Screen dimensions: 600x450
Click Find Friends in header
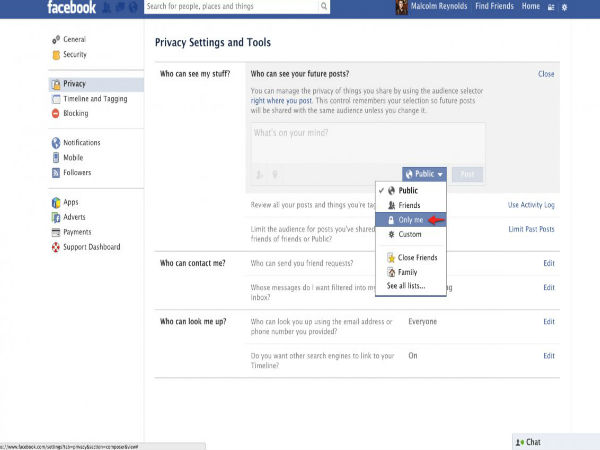(494, 6)
